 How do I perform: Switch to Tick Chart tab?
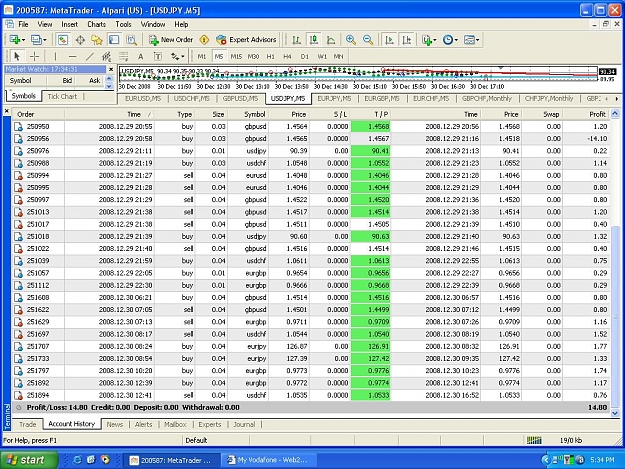[x=62, y=96]
